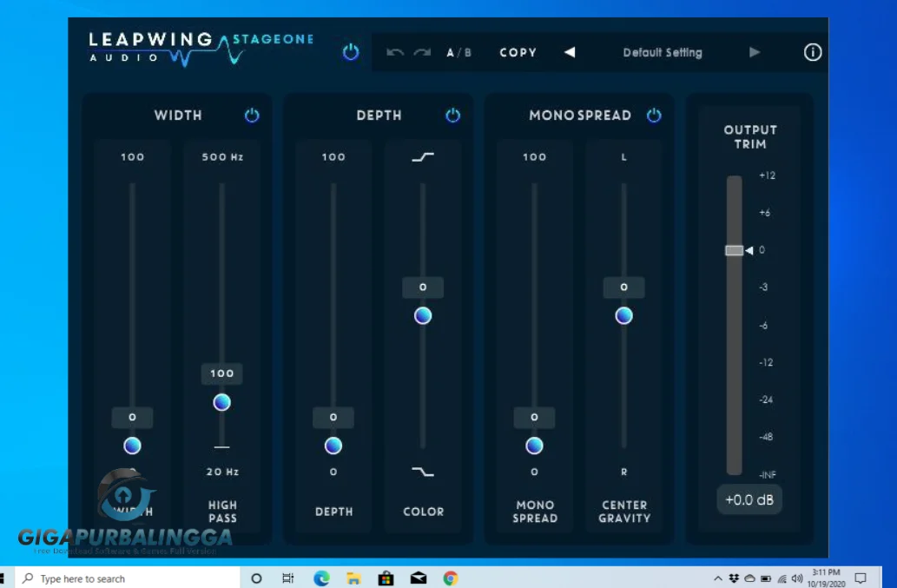Go to previous preset arrow
This screenshot has width=897, height=588.
tap(570, 52)
